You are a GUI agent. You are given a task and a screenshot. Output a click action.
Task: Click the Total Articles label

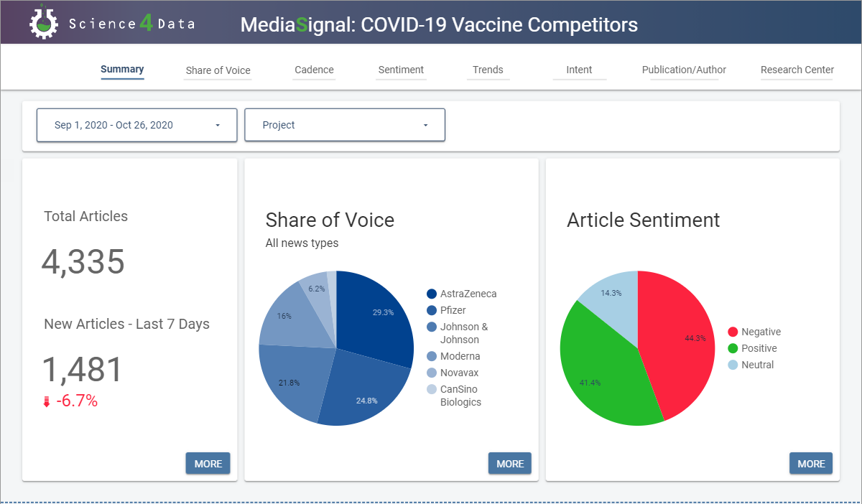85,216
